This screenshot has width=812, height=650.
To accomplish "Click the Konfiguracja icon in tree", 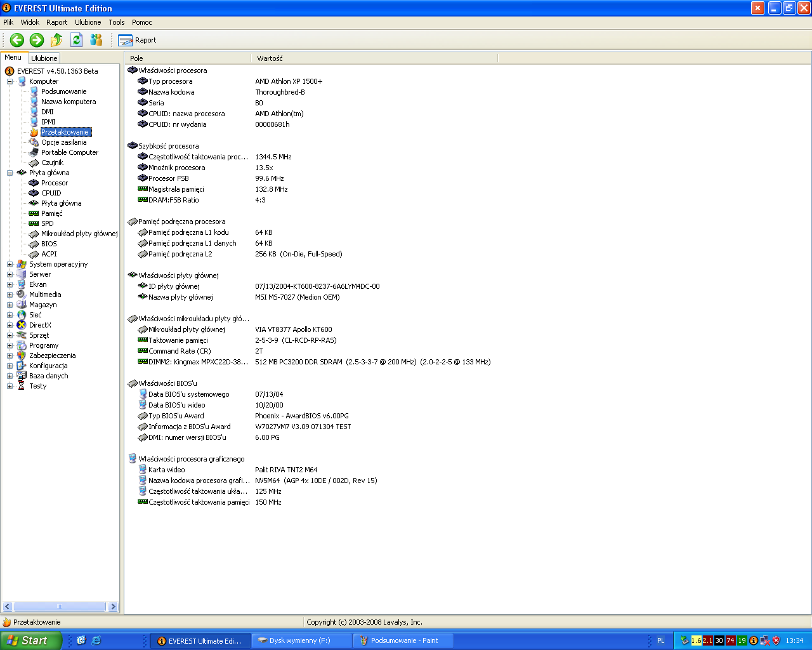I will point(22,366).
